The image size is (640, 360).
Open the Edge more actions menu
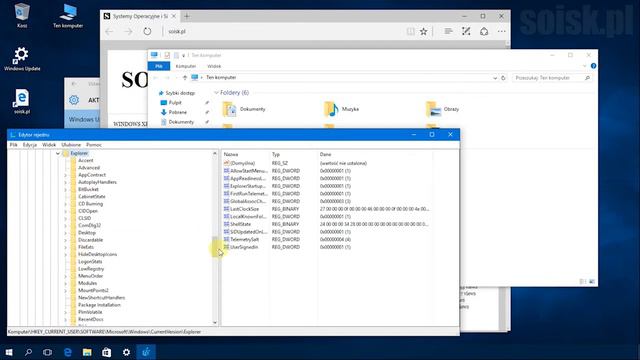point(502,31)
